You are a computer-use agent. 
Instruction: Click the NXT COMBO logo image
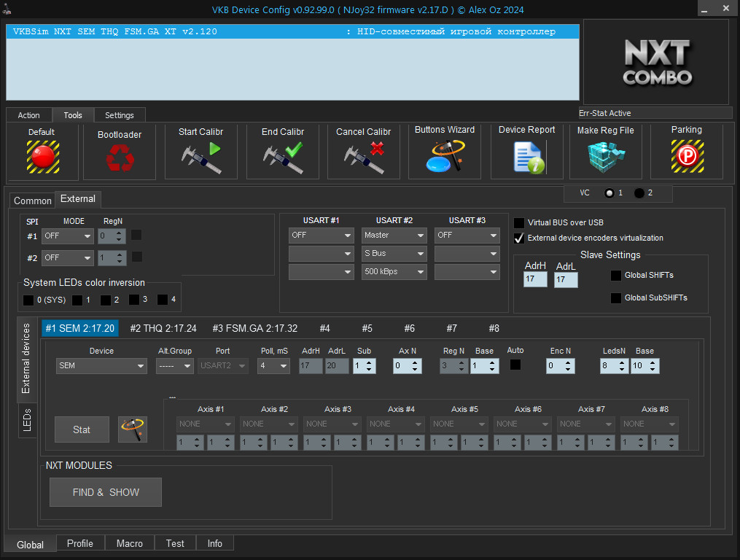(x=656, y=62)
